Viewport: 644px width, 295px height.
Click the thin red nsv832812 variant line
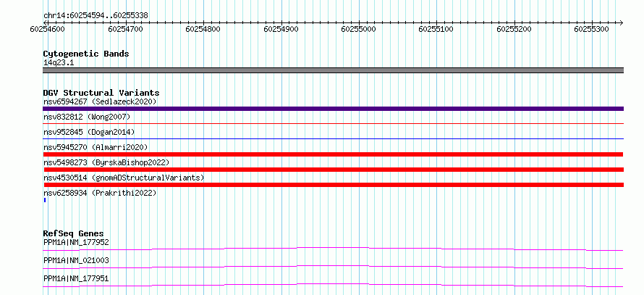click(333, 123)
